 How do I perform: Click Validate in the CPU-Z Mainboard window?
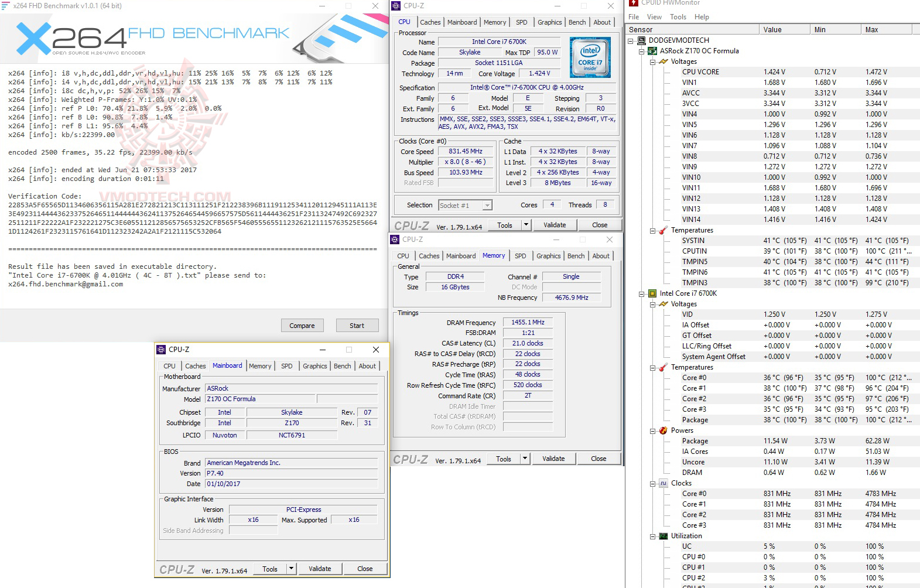[320, 569]
